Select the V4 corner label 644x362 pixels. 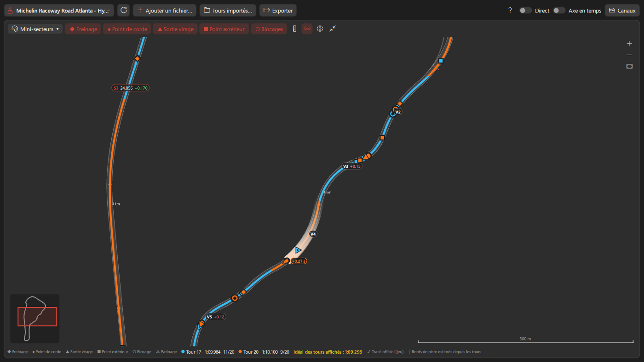(313, 234)
